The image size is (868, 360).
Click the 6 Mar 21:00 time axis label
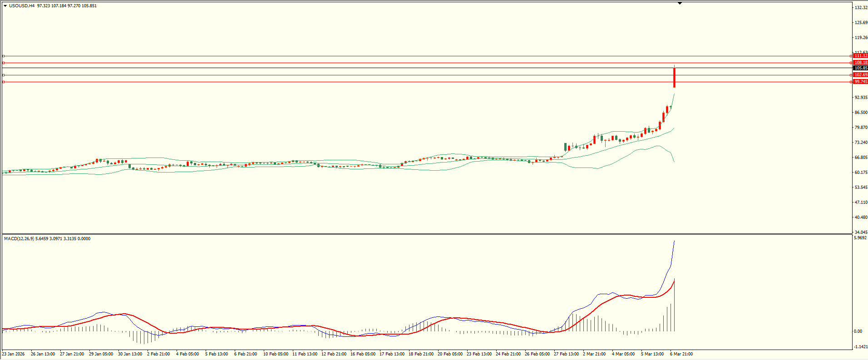681,354
